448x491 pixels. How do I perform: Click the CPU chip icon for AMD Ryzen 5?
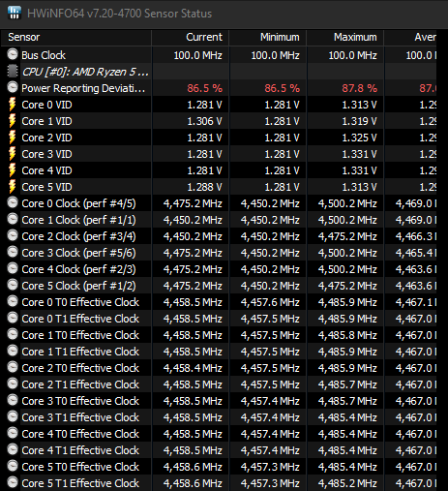pyautogui.click(x=13, y=71)
